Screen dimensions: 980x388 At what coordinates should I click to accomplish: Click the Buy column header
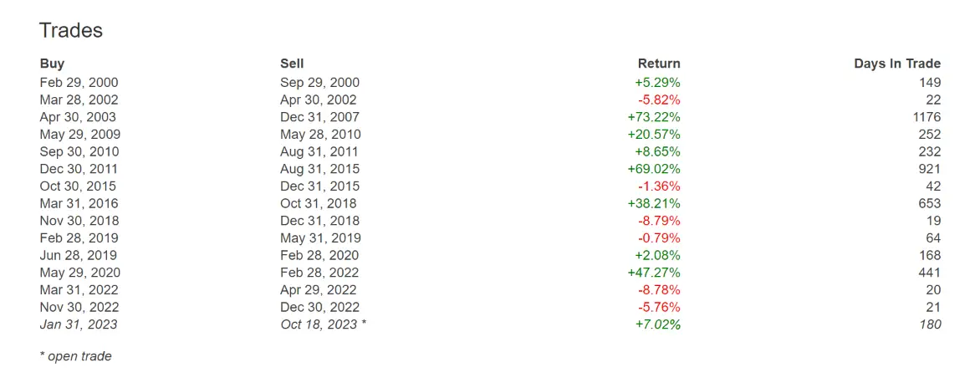pyautogui.click(x=52, y=63)
